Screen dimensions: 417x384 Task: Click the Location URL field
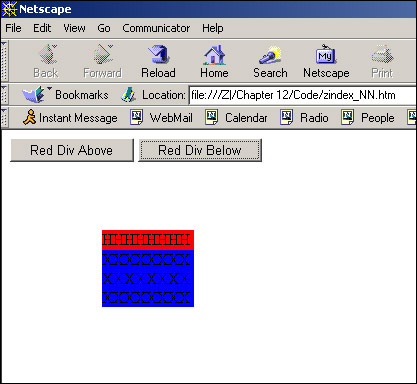[x=303, y=95]
